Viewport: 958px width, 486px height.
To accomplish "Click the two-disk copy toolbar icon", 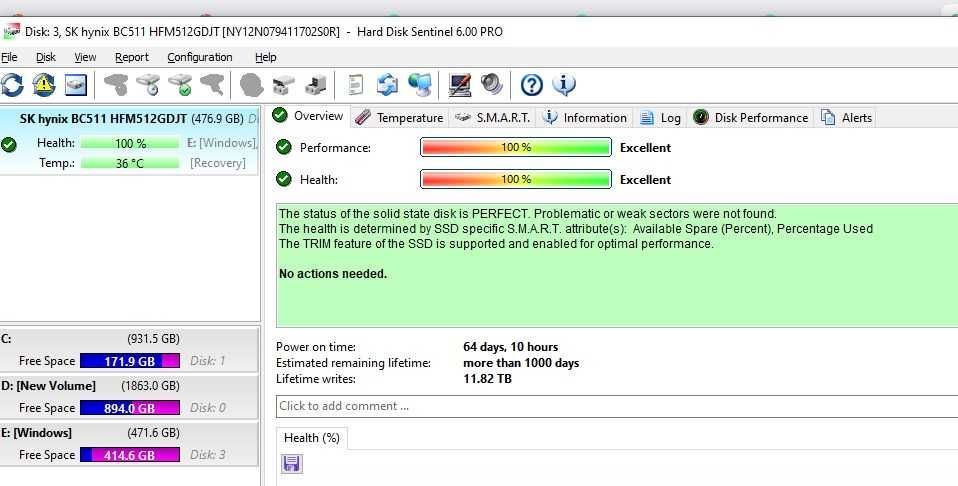I will [283, 84].
